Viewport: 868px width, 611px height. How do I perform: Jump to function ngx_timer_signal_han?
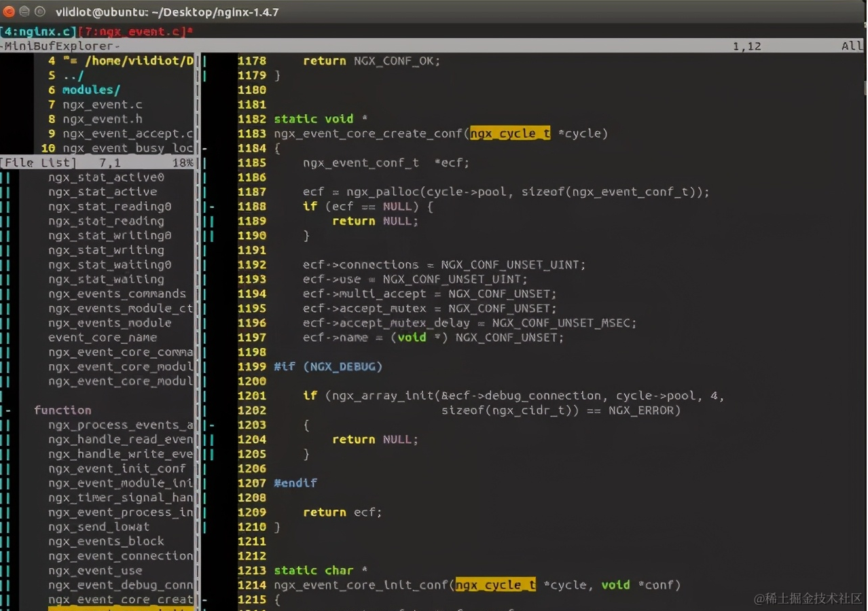[121, 497]
